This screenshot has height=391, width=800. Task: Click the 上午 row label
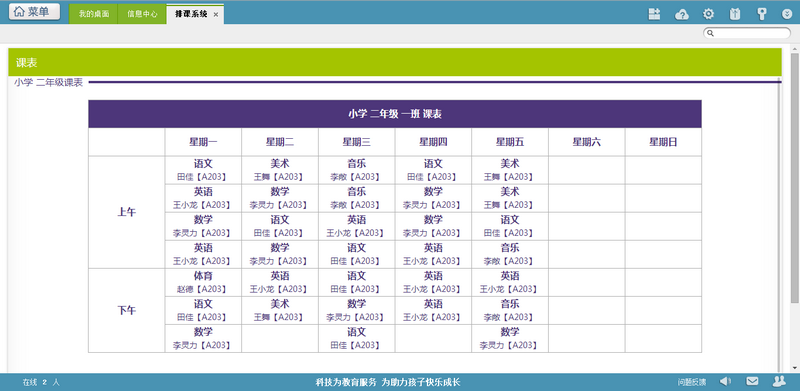tap(127, 212)
